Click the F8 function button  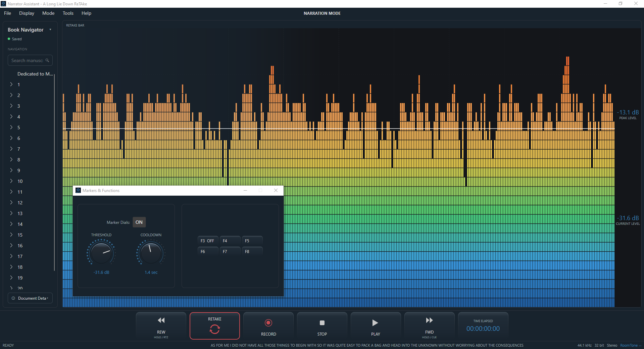[252, 251]
